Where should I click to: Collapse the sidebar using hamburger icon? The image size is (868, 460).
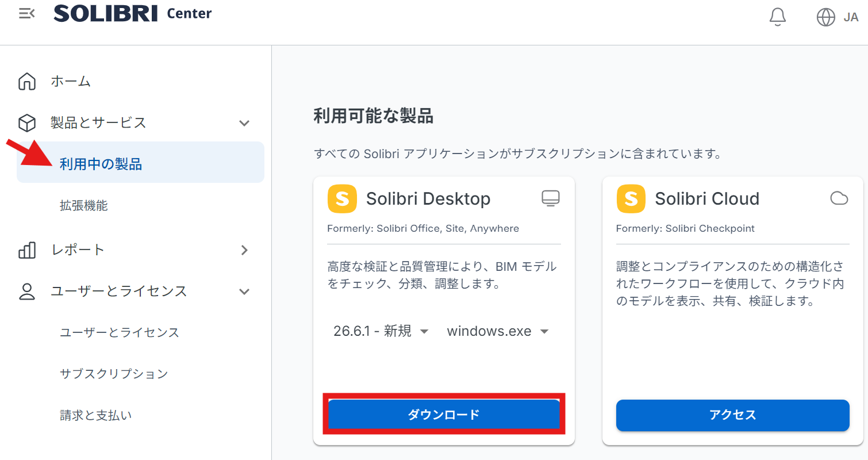26,13
